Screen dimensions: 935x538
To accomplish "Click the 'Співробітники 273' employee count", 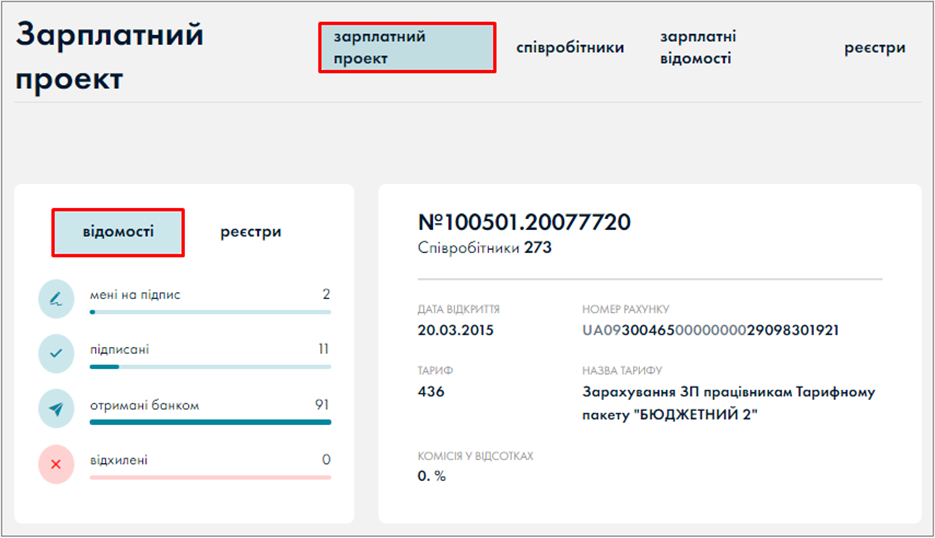I will click(485, 248).
